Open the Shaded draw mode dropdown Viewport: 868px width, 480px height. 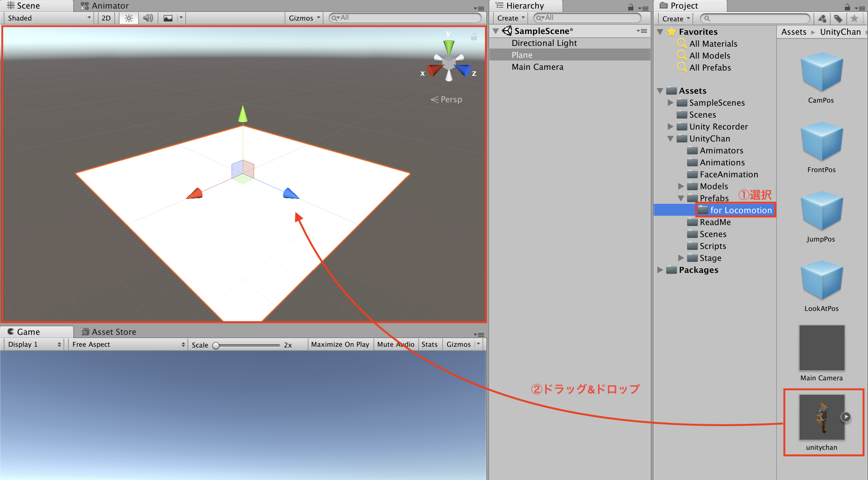(x=49, y=18)
